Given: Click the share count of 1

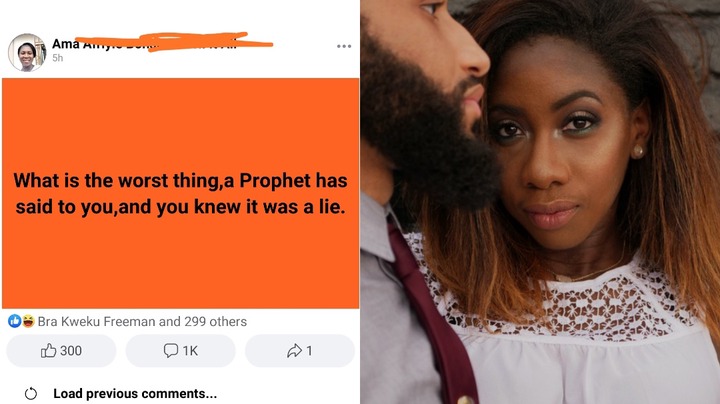Looking at the screenshot, I should pyautogui.click(x=309, y=351).
